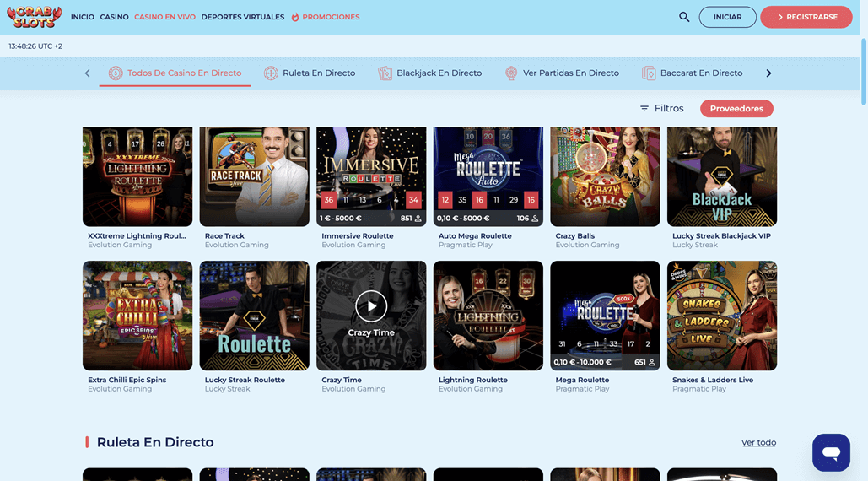
Task: Open the Lightning Roulette game thumbnail
Action: click(x=488, y=316)
